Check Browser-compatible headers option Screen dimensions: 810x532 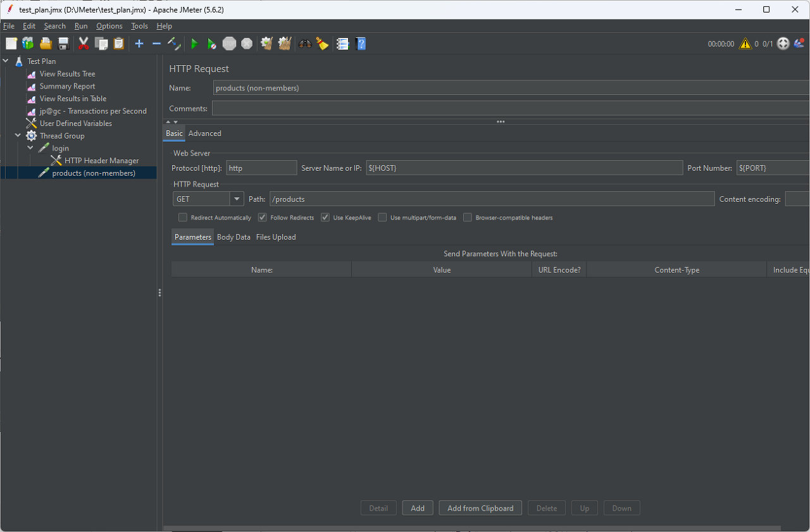coord(468,218)
